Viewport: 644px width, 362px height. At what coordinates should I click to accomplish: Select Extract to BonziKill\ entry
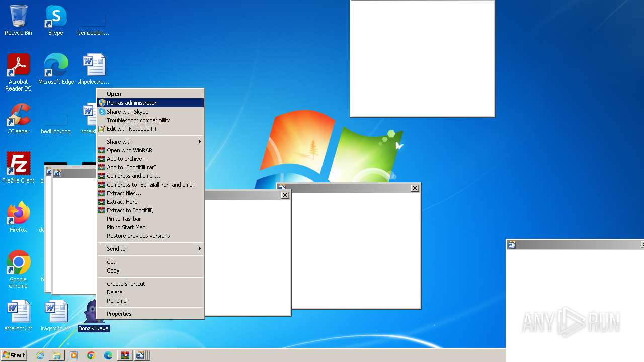(150, 210)
